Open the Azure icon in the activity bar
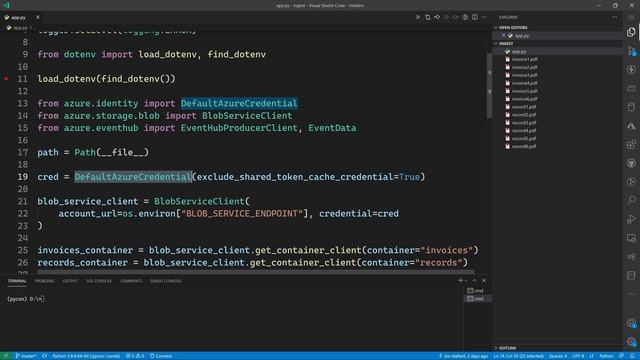Image resolution: width=640 pixels, height=360 pixels. (631, 126)
